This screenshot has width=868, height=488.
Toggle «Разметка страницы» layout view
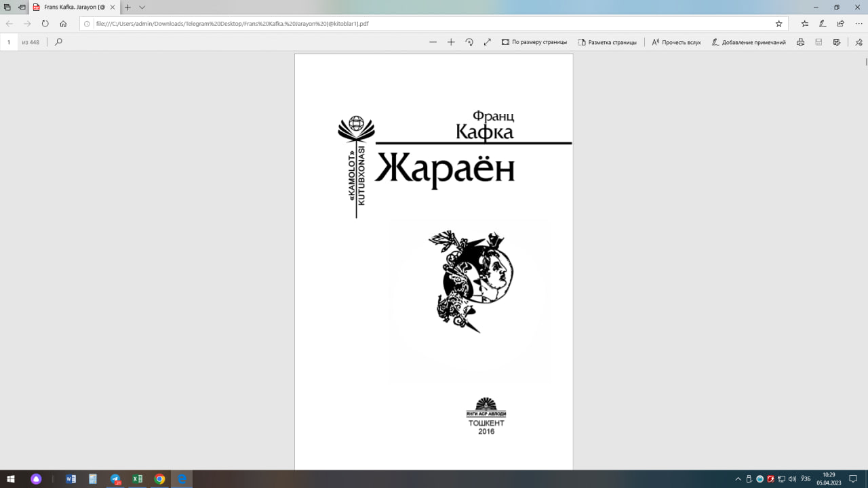coord(608,41)
